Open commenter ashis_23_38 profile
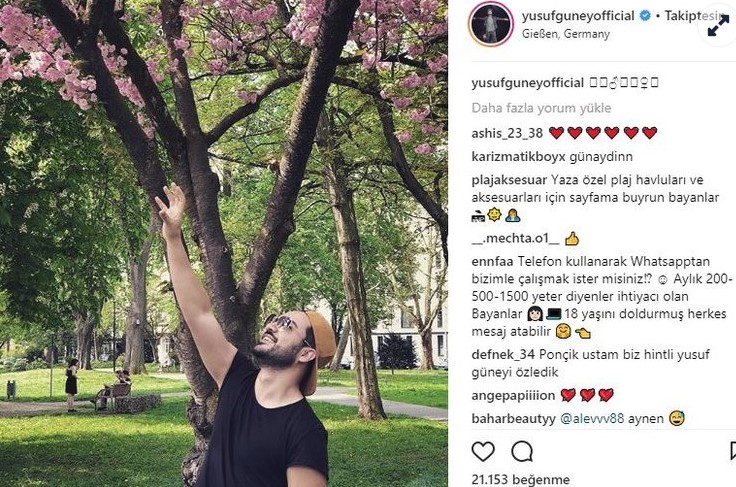736x487 pixels. 507,133
